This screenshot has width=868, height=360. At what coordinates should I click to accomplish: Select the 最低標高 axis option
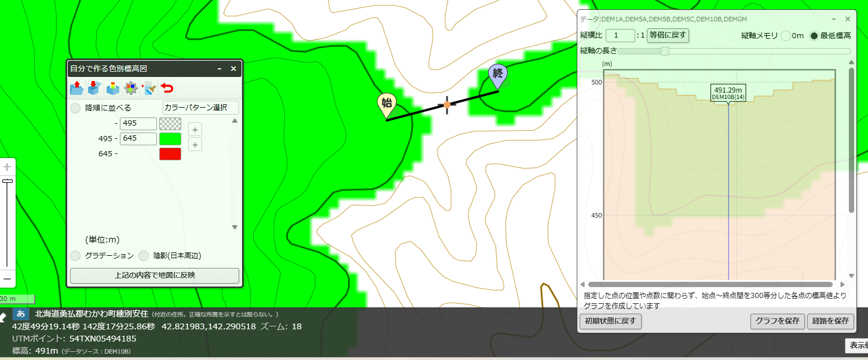[814, 36]
